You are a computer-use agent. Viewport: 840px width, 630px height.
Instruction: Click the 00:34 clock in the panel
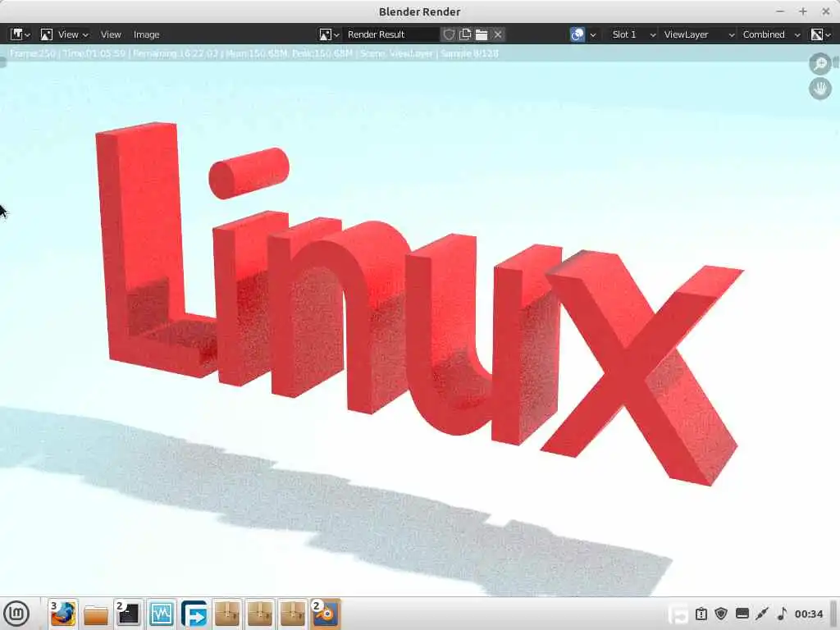pyautogui.click(x=808, y=614)
